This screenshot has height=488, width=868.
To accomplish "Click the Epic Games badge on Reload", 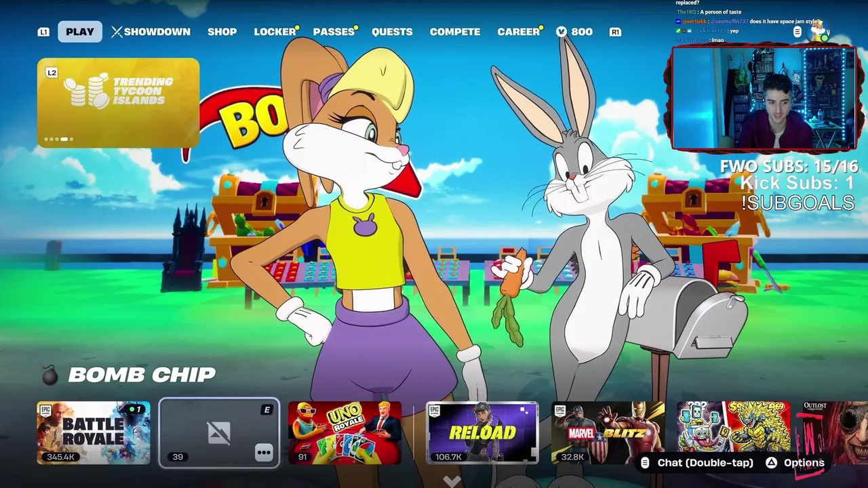I will (435, 411).
